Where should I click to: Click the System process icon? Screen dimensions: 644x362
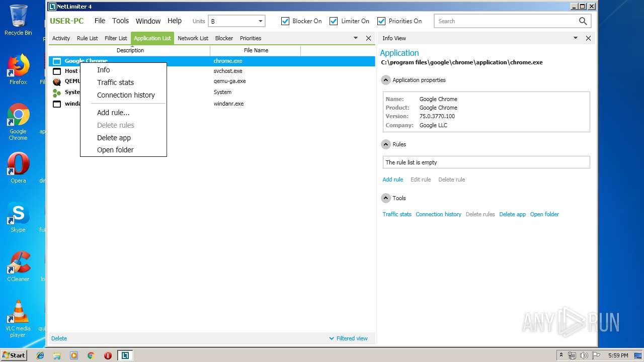pos(57,93)
